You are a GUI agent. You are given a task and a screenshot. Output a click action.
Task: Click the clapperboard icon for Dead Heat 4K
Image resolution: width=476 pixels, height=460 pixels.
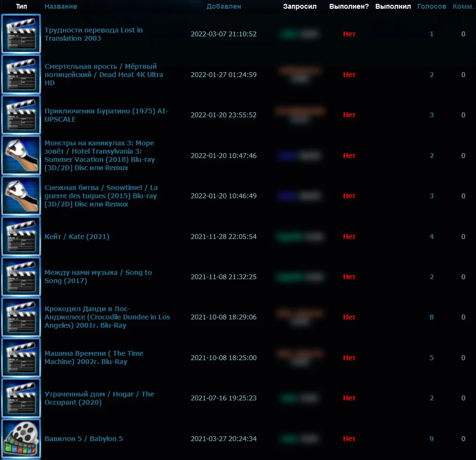pyautogui.click(x=21, y=75)
